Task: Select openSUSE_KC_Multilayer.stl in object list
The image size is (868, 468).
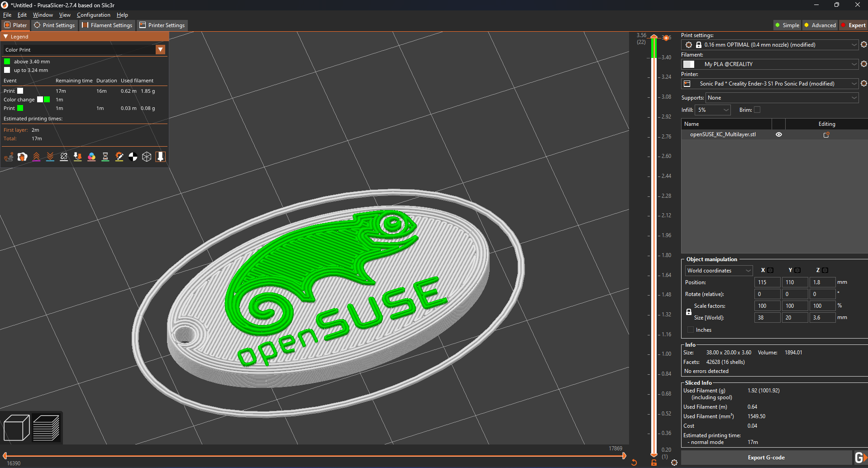Action: pyautogui.click(x=723, y=134)
